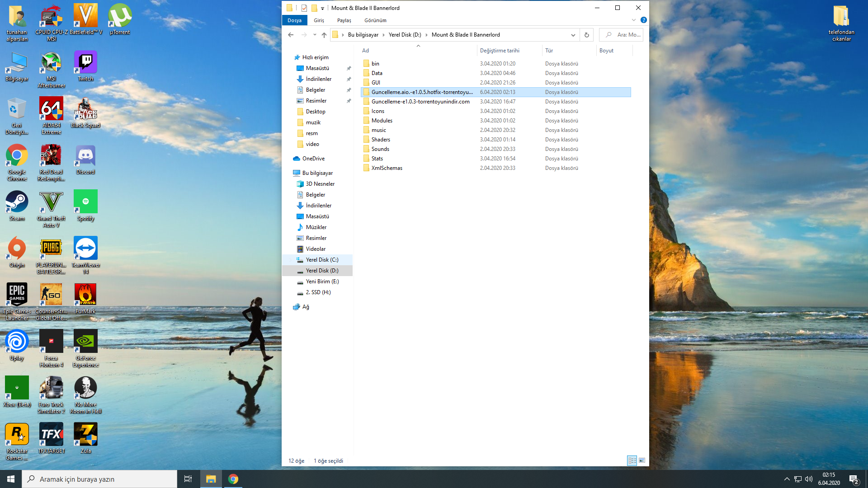Viewport: 868px width, 488px height.
Task: Select İndirilenler under Hızlı erişim
Action: (318, 79)
